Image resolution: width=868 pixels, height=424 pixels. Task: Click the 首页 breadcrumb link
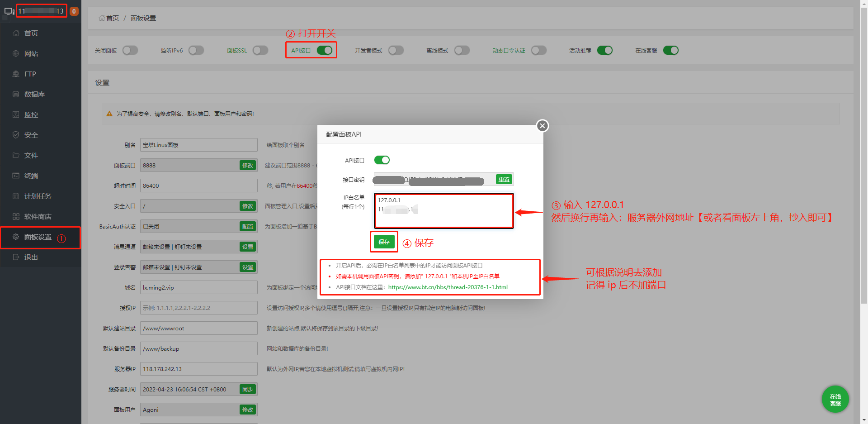[113, 18]
